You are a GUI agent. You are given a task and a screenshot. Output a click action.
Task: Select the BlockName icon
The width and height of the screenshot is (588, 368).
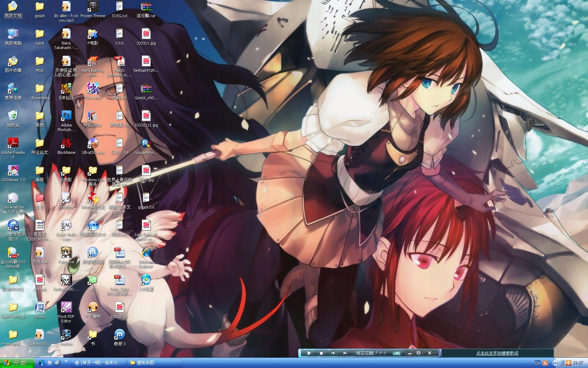pos(66,146)
